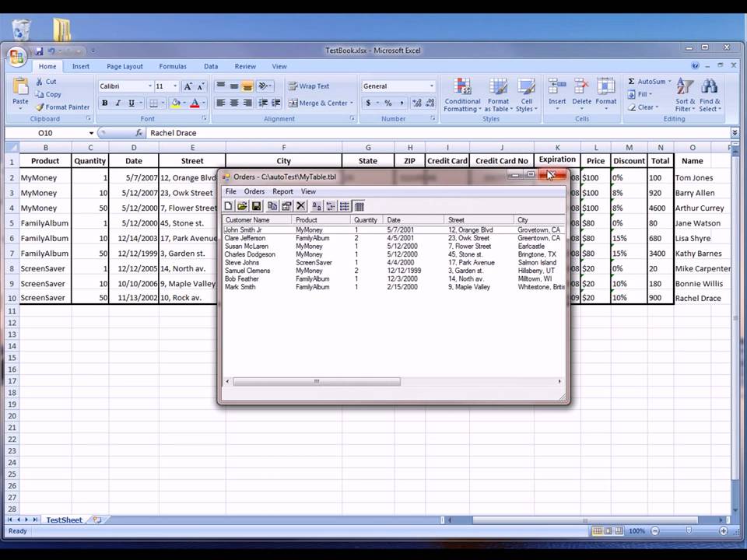Expand the Name Box dropdown arrow
This screenshot has height=560, width=747.
point(91,133)
